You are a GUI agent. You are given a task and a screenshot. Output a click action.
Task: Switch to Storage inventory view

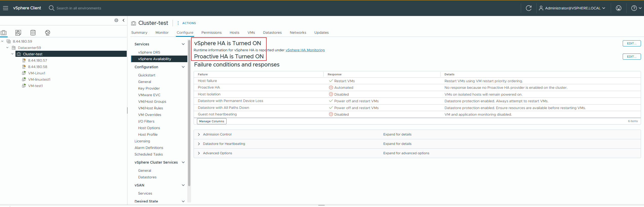click(33, 32)
